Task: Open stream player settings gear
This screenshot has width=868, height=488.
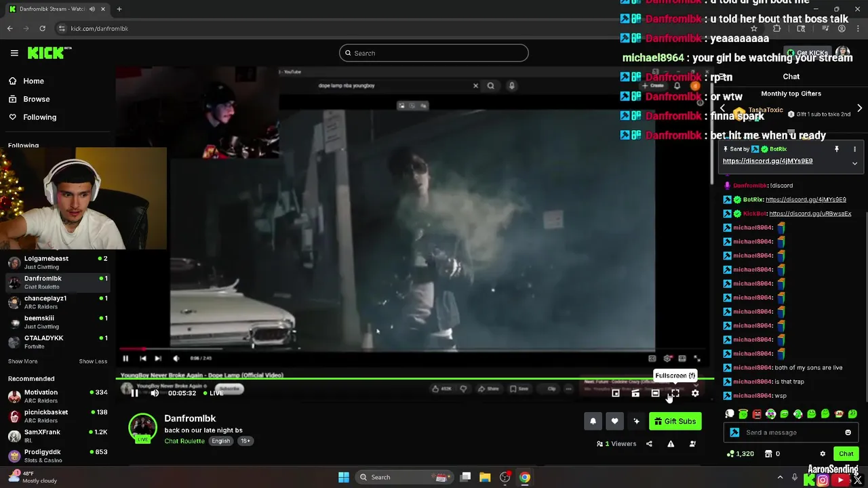Action: 695,393
